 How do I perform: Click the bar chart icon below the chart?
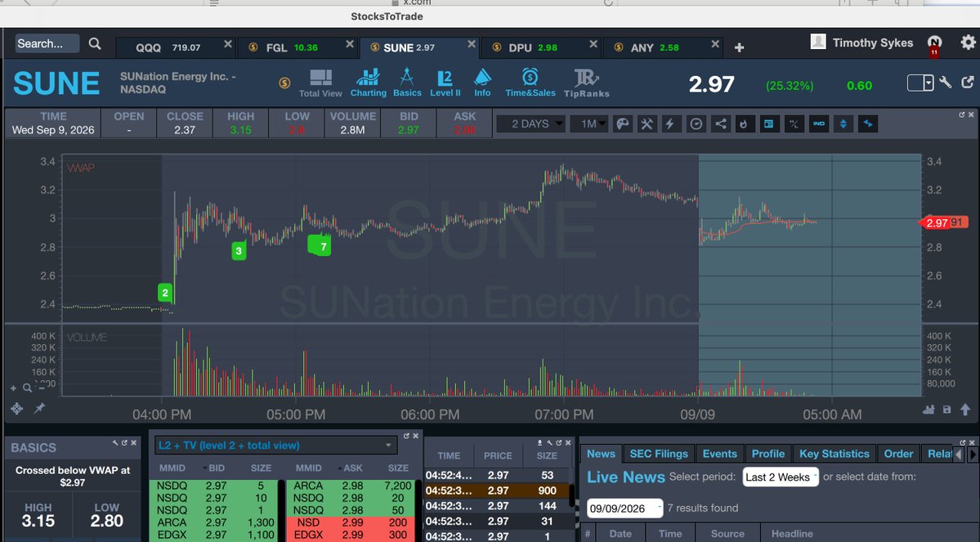929,410
